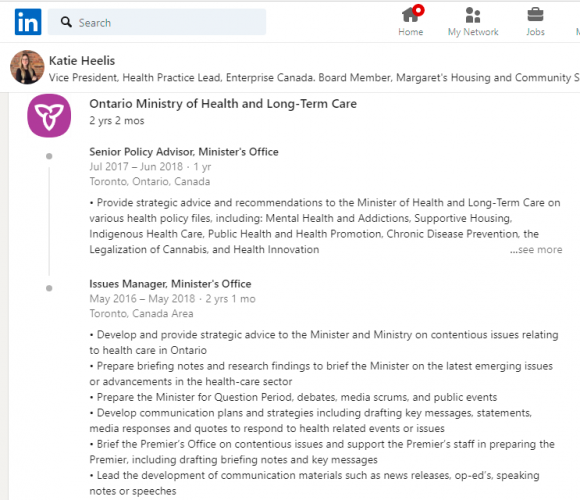Screen dimensions: 580x500
Task: Open the Ontario Ministry purple trillium logo
Action: tap(49, 116)
